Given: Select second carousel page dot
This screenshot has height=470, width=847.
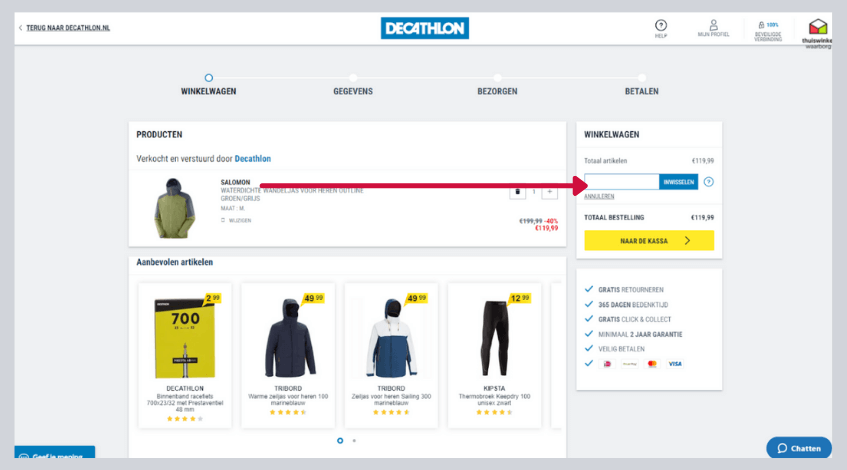Looking at the screenshot, I should pyautogui.click(x=354, y=441).
